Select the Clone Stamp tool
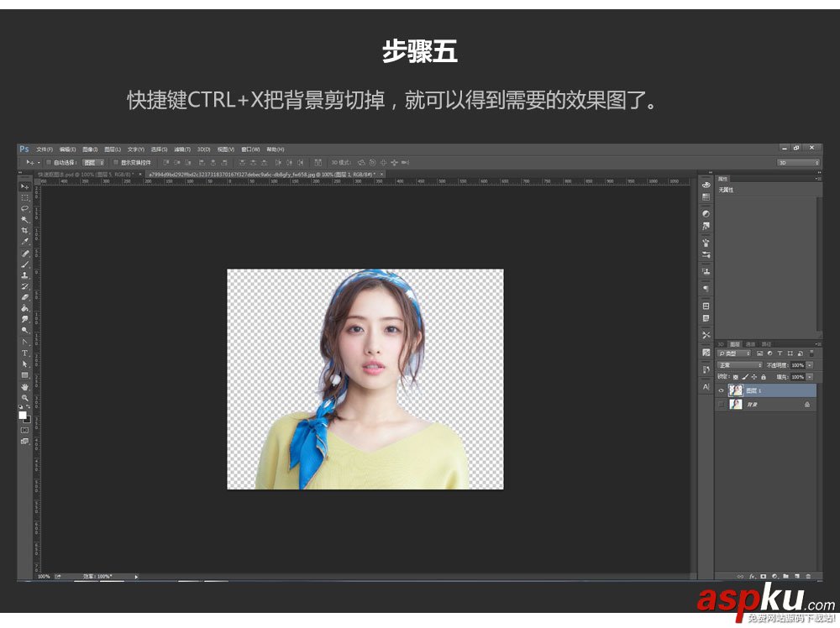Screen dimensions: 840x628 coord(24,275)
